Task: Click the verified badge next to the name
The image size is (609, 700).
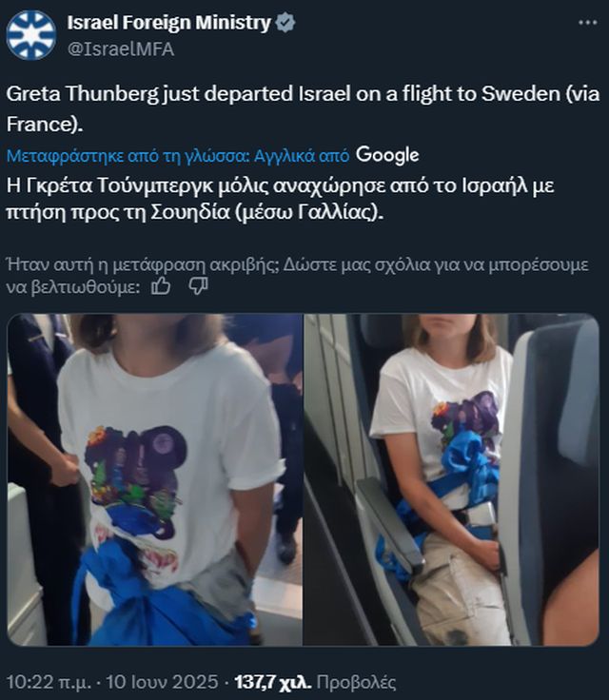Action: 285,22
